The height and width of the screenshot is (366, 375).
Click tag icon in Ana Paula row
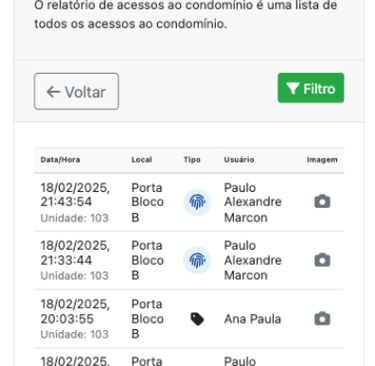point(197,319)
